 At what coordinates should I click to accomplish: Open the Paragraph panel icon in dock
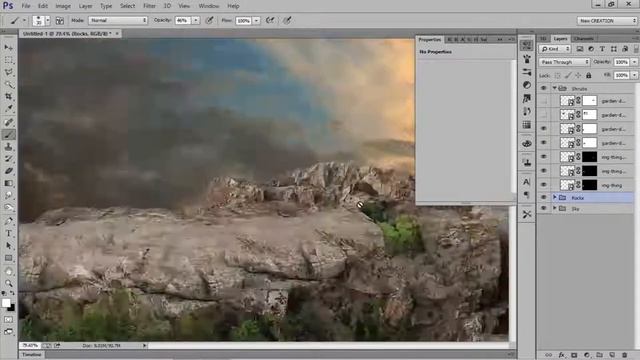pos(527,195)
